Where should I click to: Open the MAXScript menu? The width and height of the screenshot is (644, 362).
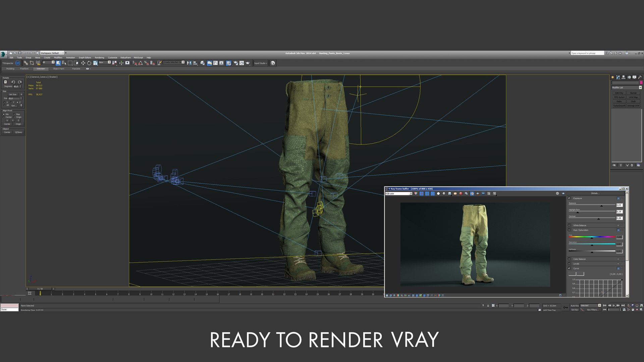click(x=138, y=58)
